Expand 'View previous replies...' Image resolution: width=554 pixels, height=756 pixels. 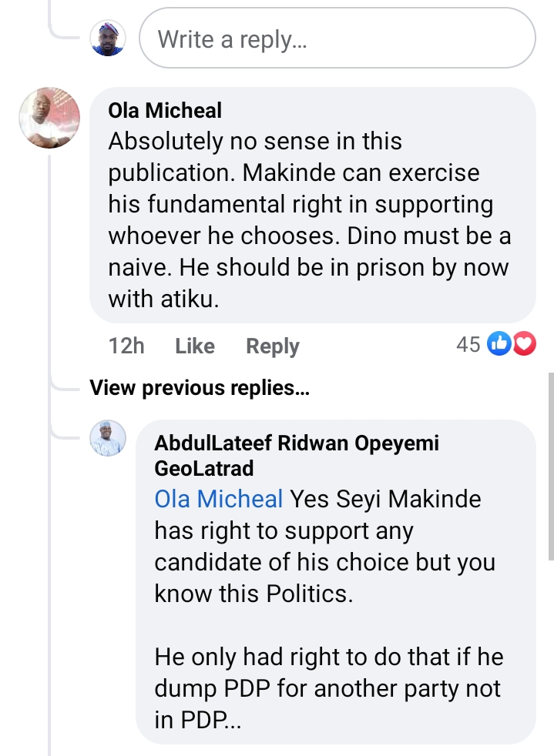click(x=199, y=388)
